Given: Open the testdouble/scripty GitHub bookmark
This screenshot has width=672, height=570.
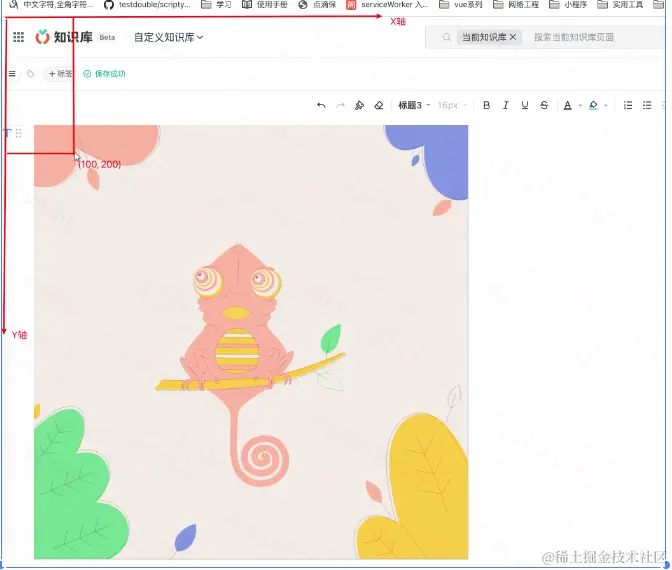Looking at the screenshot, I should coord(147,5).
